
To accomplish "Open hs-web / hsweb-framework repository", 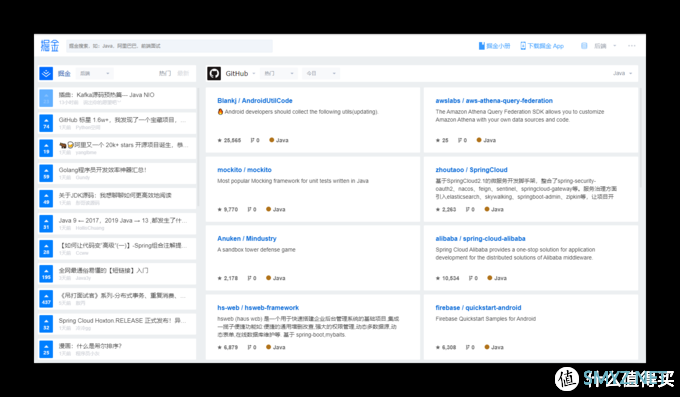I will pos(258,308).
